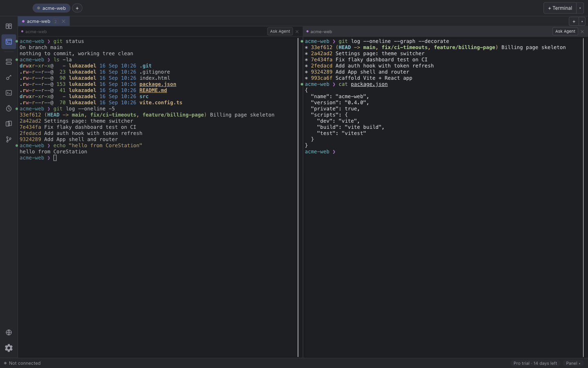588x368 pixels.
Task: Click the Pro trial 14 days left notice
Action: coord(535,363)
